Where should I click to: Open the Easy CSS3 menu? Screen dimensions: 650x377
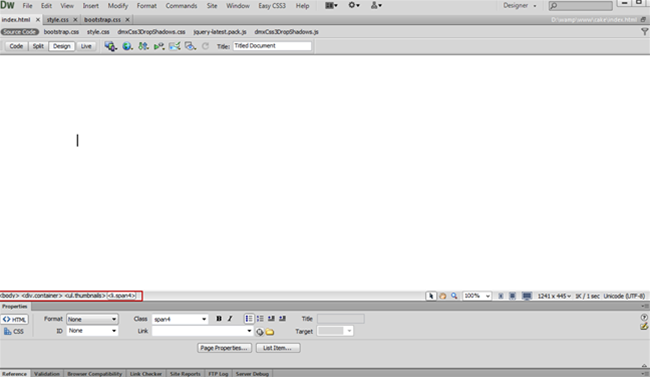point(272,6)
